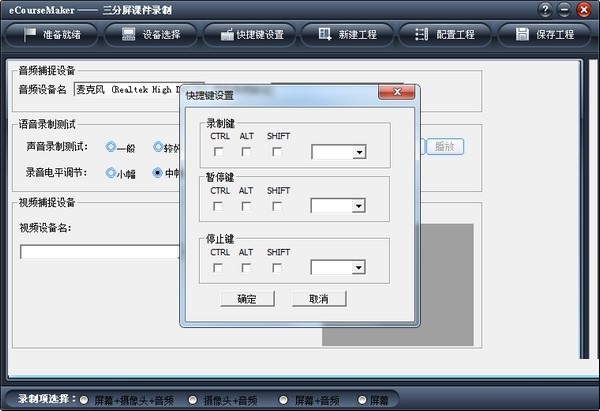Select 一般 sound recording test option
600x411 pixels.
coord(111,147)
